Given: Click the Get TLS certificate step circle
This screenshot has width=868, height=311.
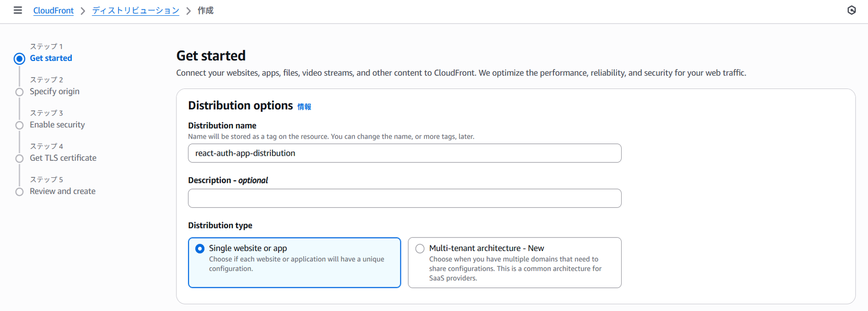Looking at the screenshot, I should 19,158.
